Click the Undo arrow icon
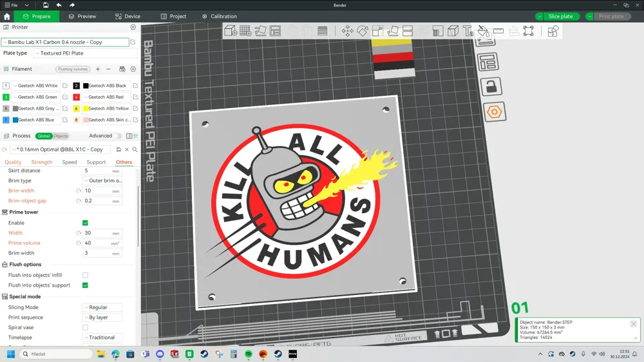Screen dimensions: 644x362 pyautogui.click(x=59, y=5)
